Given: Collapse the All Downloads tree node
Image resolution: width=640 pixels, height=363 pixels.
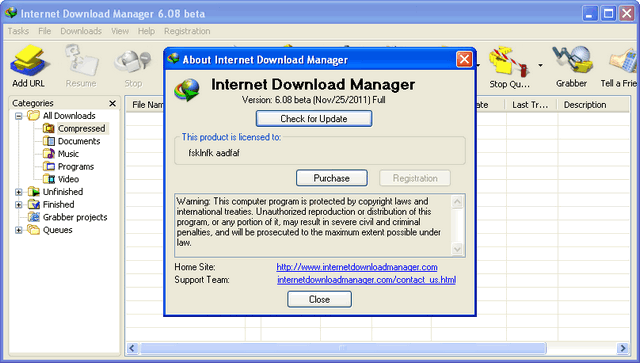Looking at the screenshot, I should click(18, 116).
